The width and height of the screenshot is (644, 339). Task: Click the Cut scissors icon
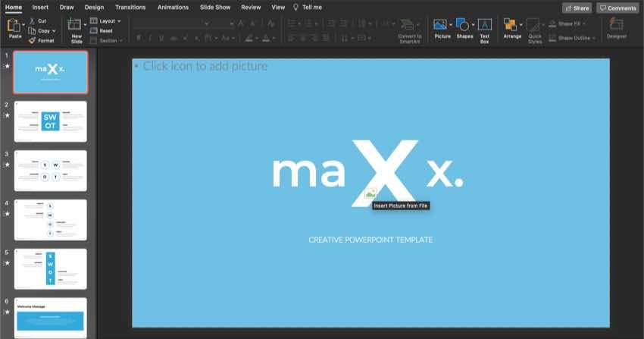click(32, 21)
